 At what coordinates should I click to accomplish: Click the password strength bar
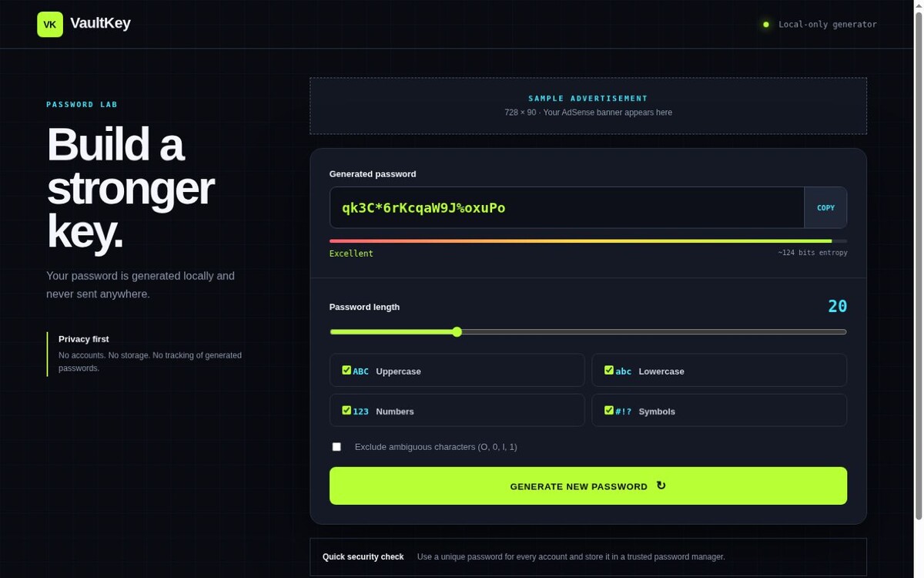[588, 241]
